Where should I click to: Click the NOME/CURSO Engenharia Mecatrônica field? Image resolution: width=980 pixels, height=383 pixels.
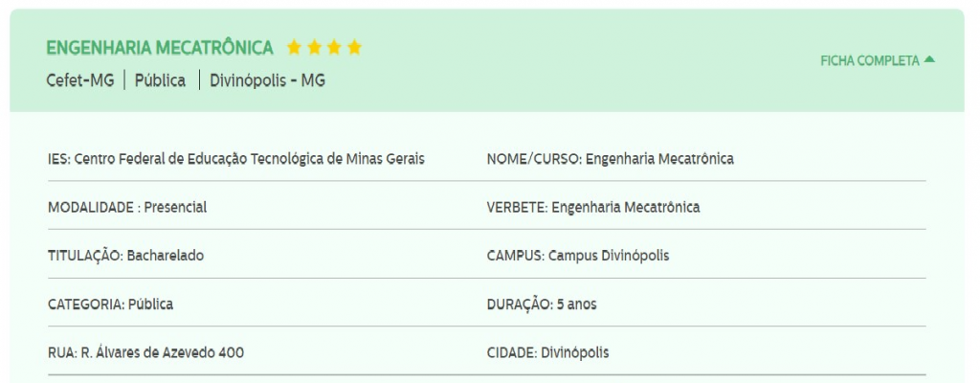[610, 159]
